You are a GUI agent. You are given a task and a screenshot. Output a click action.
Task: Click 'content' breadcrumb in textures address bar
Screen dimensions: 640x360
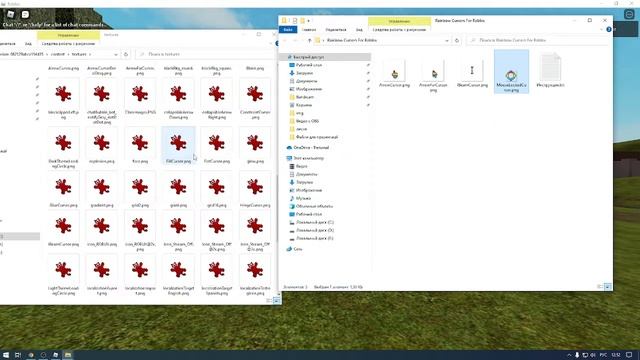pos(58,54)
